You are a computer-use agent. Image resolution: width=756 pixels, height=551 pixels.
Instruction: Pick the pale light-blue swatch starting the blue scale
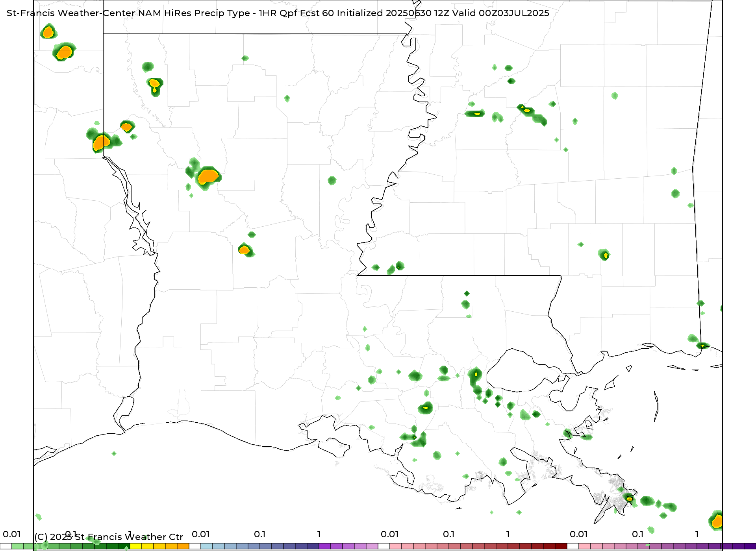pyautogui.click(x=207, y=546)
